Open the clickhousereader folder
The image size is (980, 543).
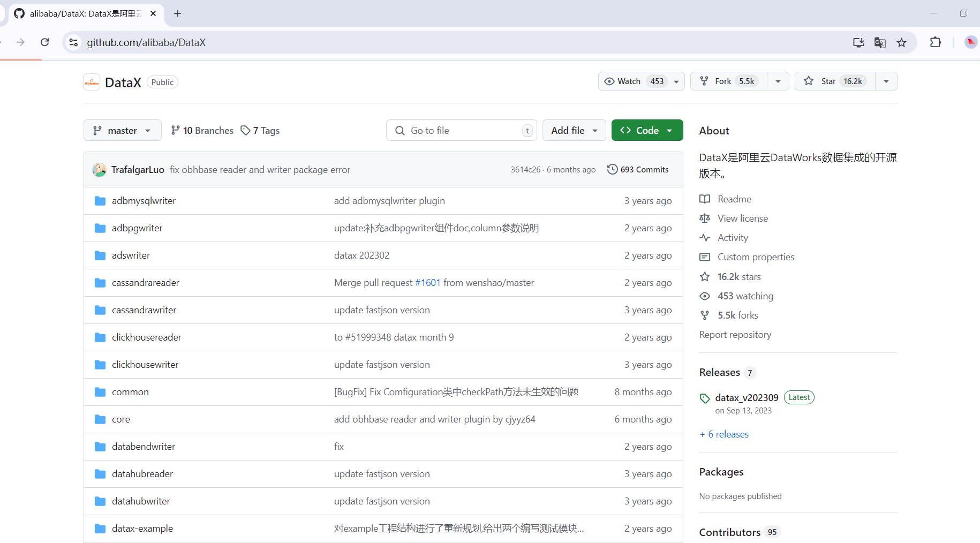(147, 337)
